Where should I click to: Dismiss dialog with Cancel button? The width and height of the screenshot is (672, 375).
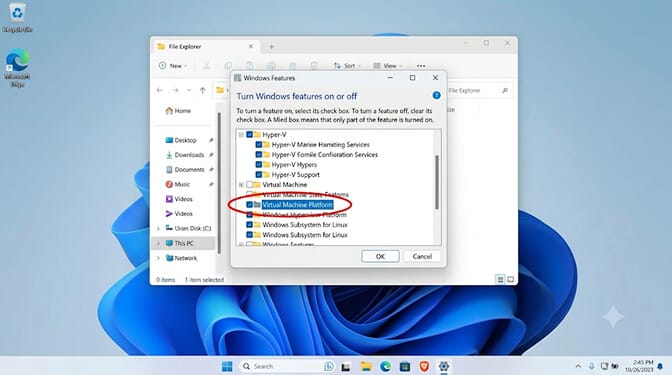click(x=422, y=256)
